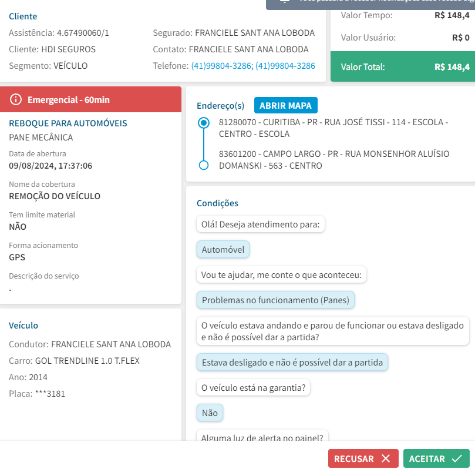The width and height of the screenshot is (475, 476).
Task: Click the 'Não' answer bubble
Action: tap(210, 413)
